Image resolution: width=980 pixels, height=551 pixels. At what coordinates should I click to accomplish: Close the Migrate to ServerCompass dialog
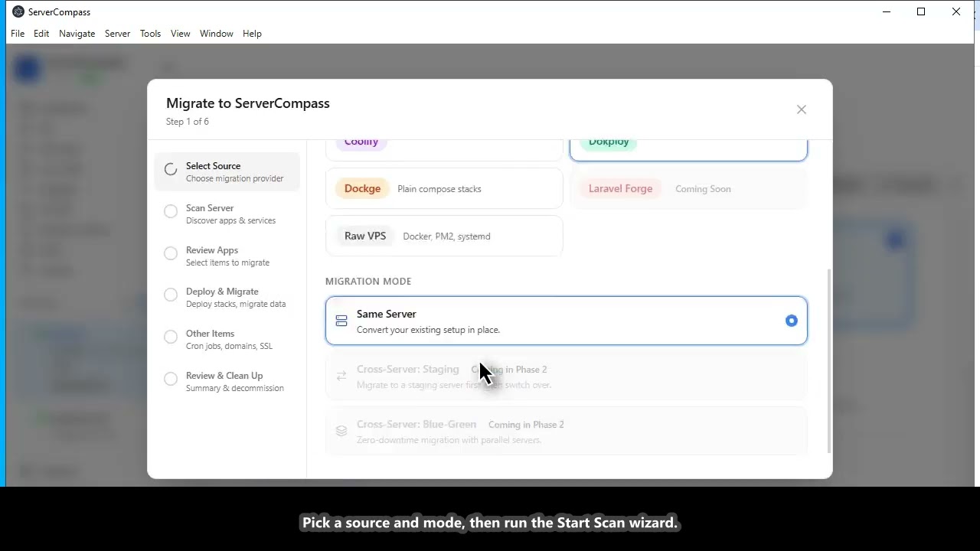tap(802, 109)
